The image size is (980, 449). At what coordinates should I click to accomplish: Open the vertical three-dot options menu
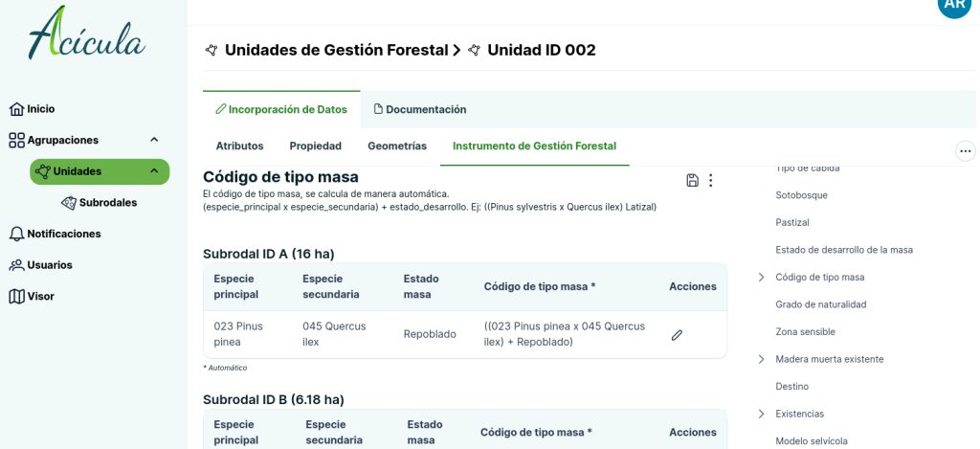point(710,180)
